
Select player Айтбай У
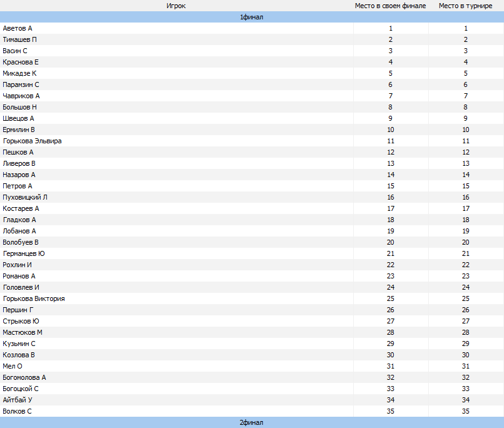(x=18, y=399)
